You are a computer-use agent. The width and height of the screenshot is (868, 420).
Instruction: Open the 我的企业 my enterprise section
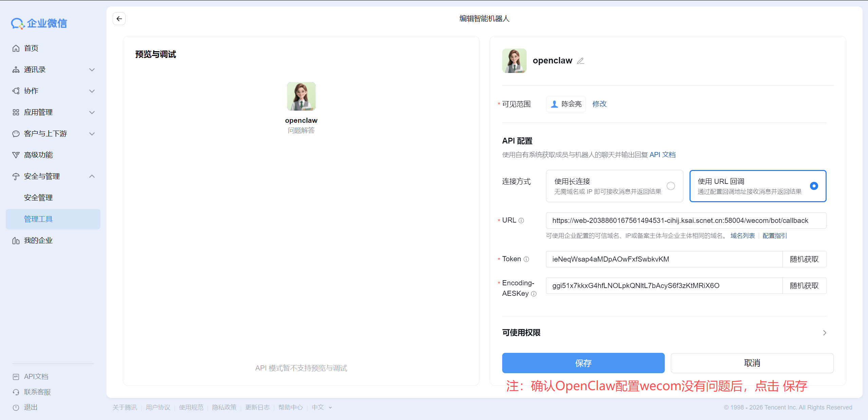click(x=38, y=240)
